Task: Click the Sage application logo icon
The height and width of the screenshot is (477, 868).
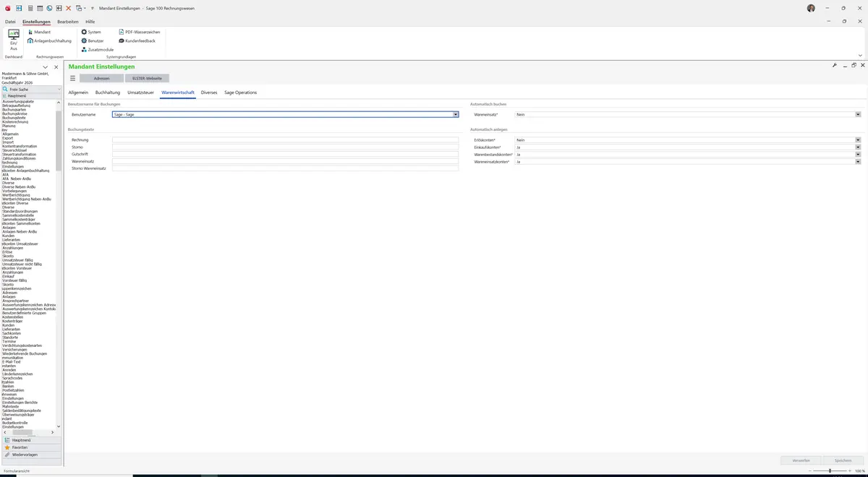Action: pyautogui.click(x=7, y=8)
